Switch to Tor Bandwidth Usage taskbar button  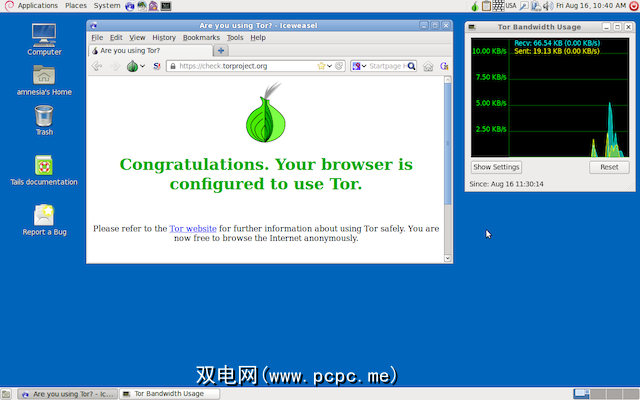(169, 394)
